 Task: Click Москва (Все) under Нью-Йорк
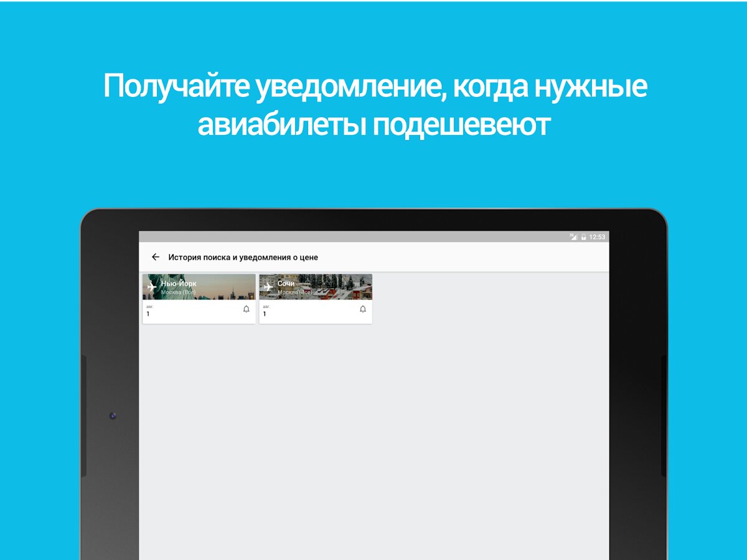(x=179, y=292)
